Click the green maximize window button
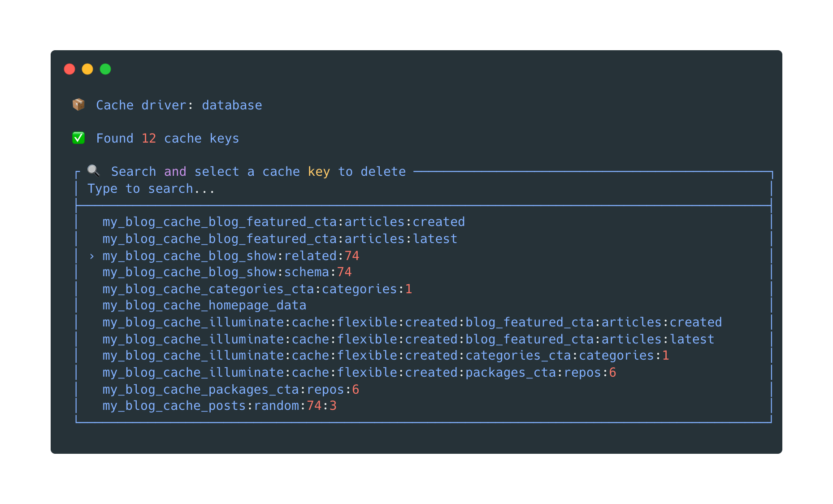833x504 pixels. point(105,69)
